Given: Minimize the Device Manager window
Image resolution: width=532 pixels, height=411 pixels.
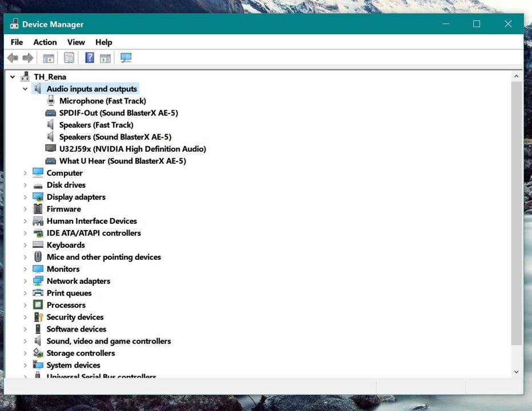Looking at the screenshot, I should (446, 24).
